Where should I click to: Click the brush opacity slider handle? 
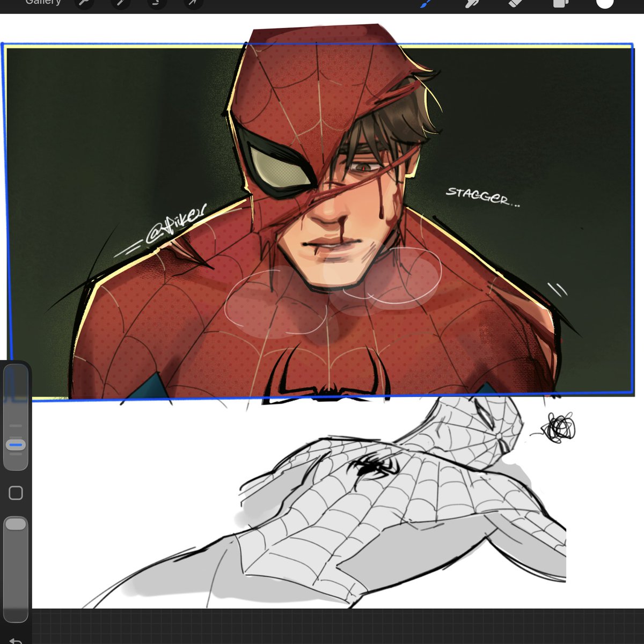click(x=16, y=524)
